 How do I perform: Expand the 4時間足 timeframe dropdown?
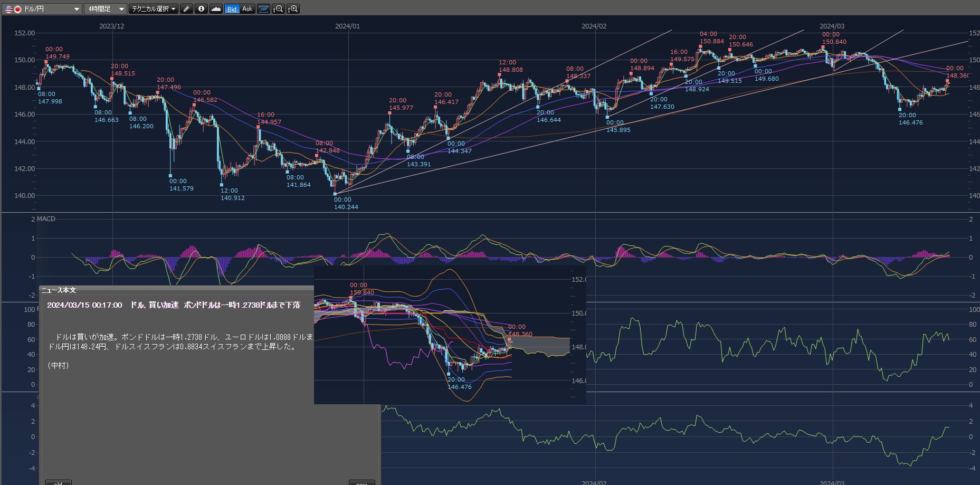click(x=106, y=9)
